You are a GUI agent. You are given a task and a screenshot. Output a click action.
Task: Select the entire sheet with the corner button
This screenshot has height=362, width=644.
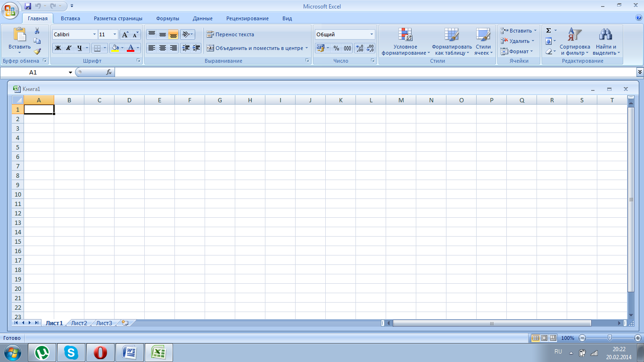[x=17, y=100]
